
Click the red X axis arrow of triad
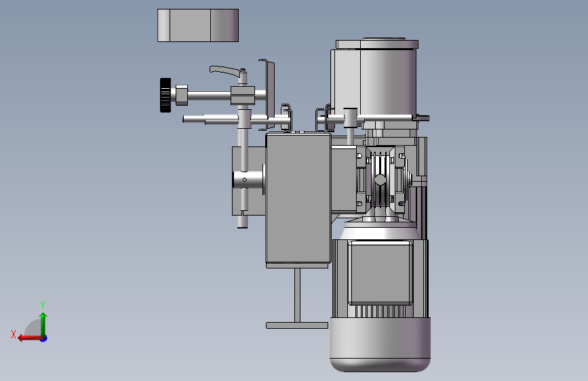click(30, 338)
